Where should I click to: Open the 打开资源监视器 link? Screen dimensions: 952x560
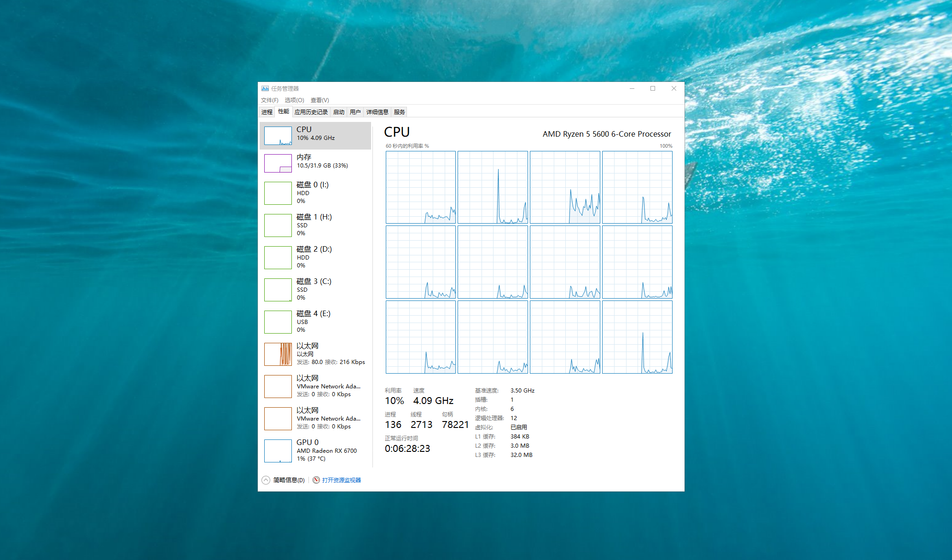coord(341,480)
